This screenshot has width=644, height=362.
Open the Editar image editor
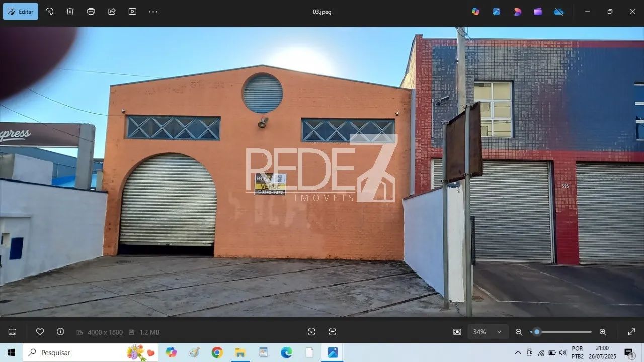tap(21, 12)
